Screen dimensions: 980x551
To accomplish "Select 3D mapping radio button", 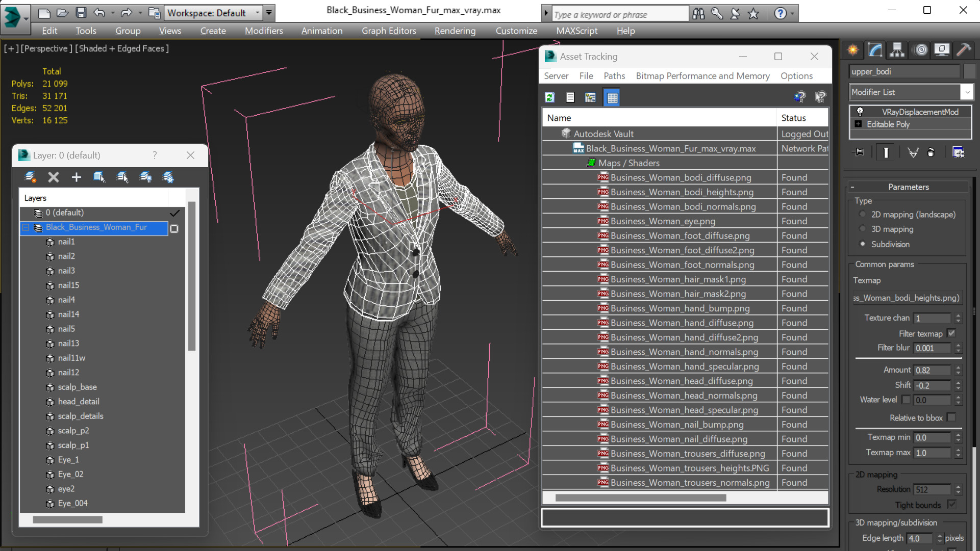I will click(863, 229).
